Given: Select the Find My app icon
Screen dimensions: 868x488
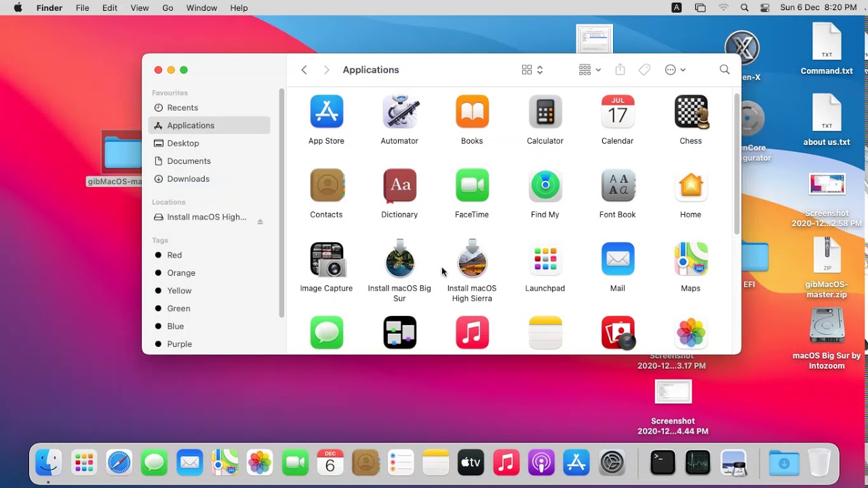Looking at the screenshot, I should point(545,186).
